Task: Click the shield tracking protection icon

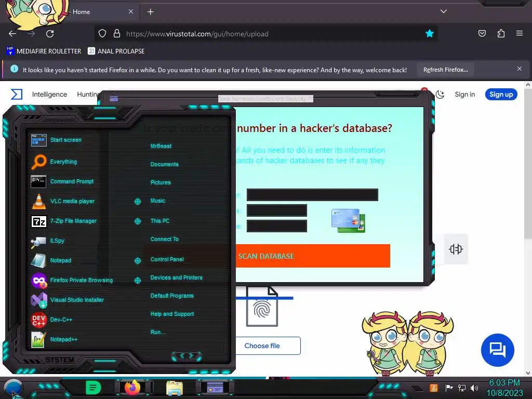Action: click(x=102, y=34)
